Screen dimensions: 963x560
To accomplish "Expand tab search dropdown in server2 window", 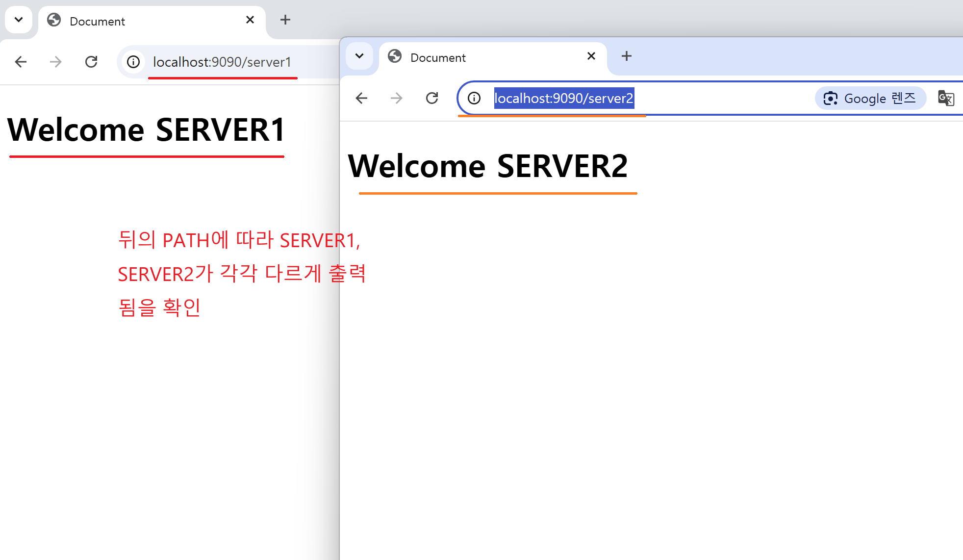I will pos(359,56).
